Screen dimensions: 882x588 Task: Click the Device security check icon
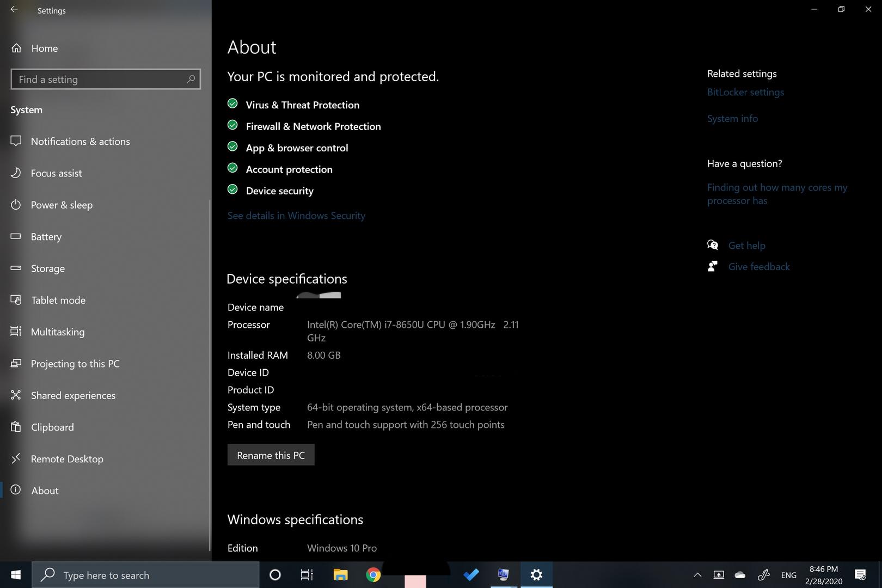232,189
